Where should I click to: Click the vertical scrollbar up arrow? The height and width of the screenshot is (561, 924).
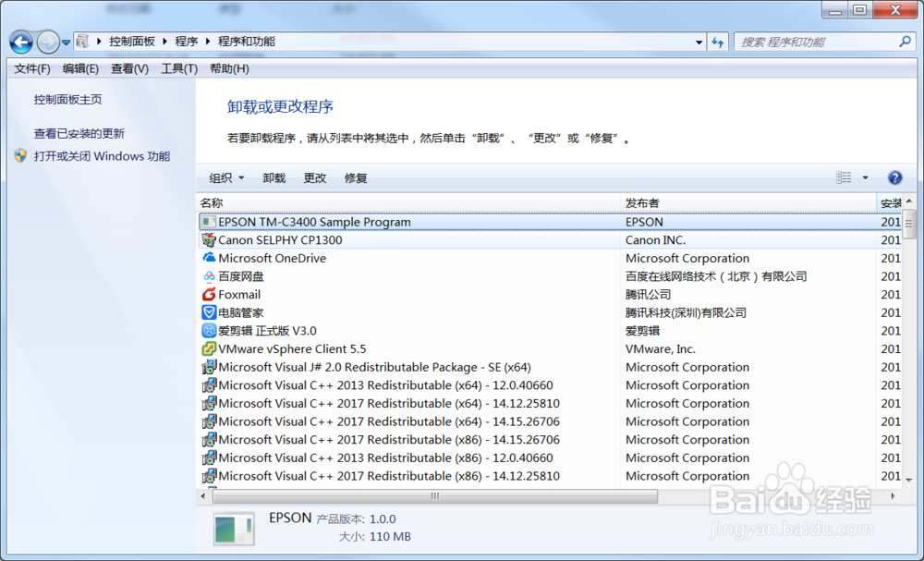tap(908, 201)
